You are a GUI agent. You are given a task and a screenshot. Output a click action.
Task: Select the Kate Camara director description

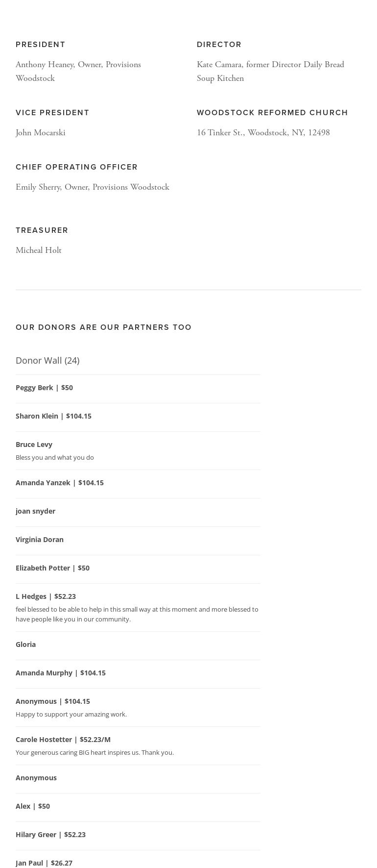pyautogui.click(x=270, y=72)
